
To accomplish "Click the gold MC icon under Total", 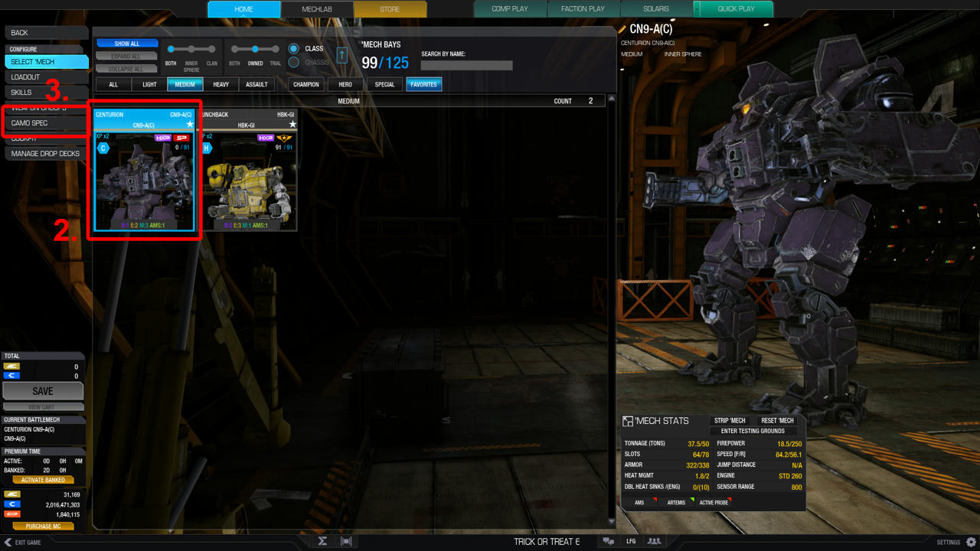I will (11, 367).
